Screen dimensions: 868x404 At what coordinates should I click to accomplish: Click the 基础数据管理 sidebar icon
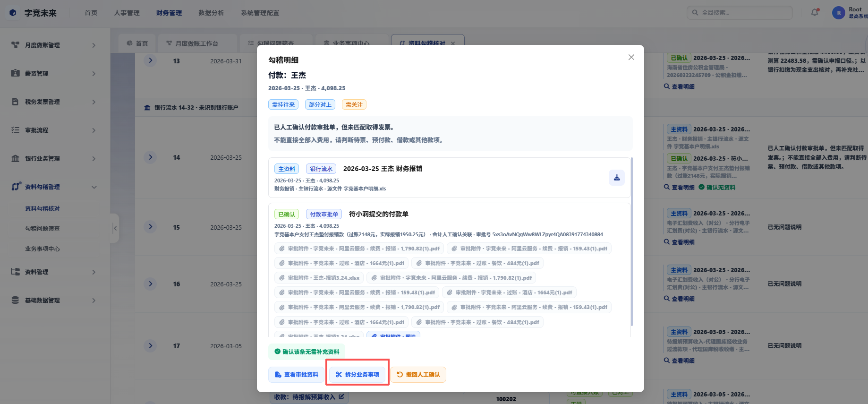pyautogui.click(x=15, y=300)
